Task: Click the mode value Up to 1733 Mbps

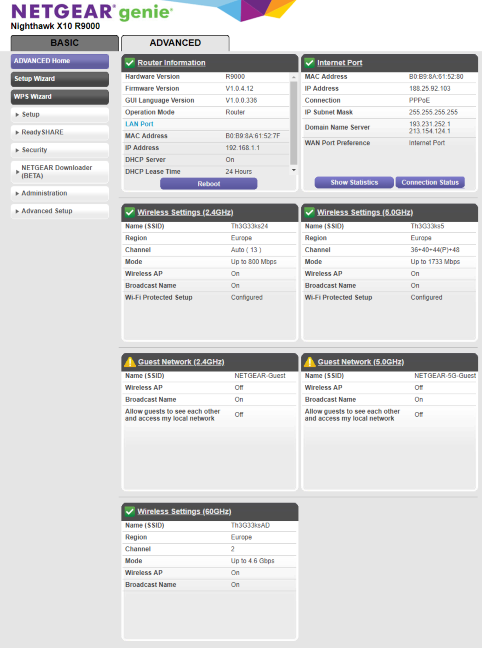Action: click(x=435, y=262)
